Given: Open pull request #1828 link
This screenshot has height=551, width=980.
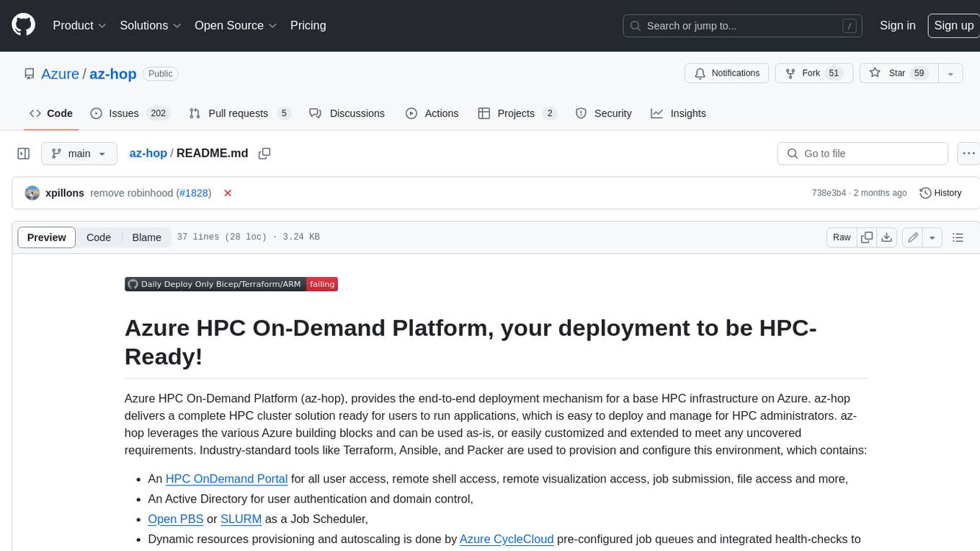Looking at the screenshot, I should [x=194, y=193].
